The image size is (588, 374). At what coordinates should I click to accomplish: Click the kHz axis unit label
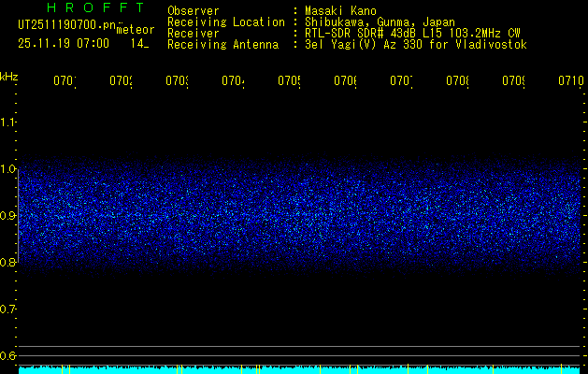(x=9, y=75)
